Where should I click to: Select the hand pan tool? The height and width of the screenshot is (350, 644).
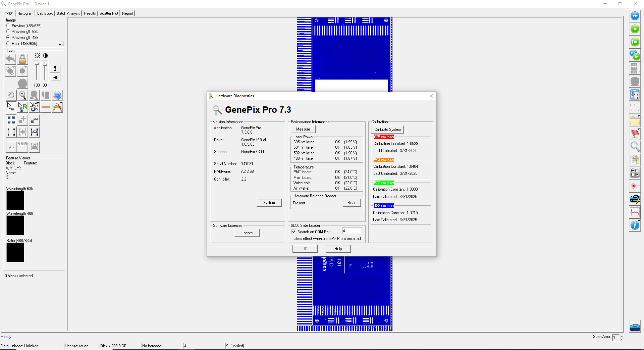[x=11, y=95]
